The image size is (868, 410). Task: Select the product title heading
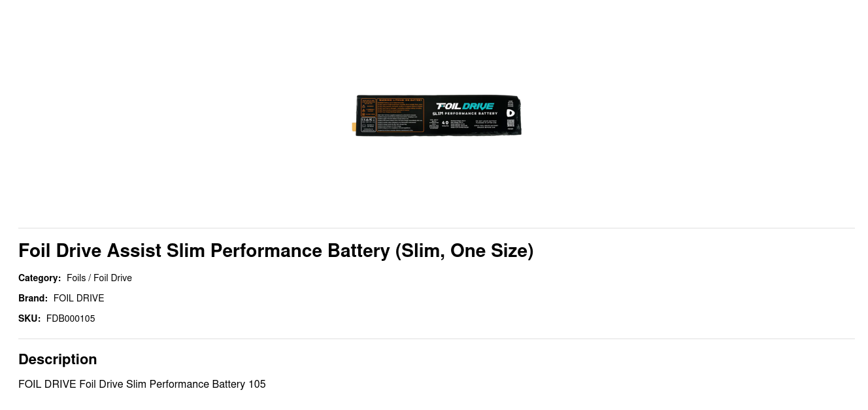click(276, 250)
